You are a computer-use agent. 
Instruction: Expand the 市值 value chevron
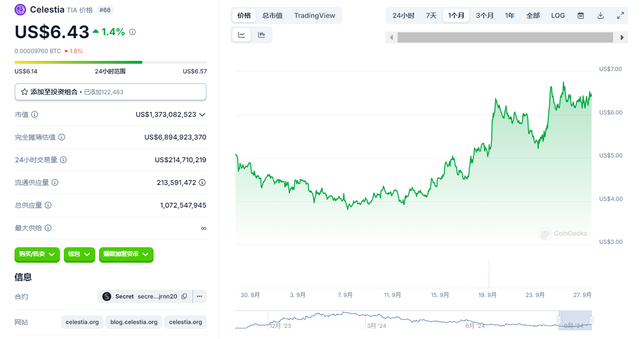click(202, 114)
